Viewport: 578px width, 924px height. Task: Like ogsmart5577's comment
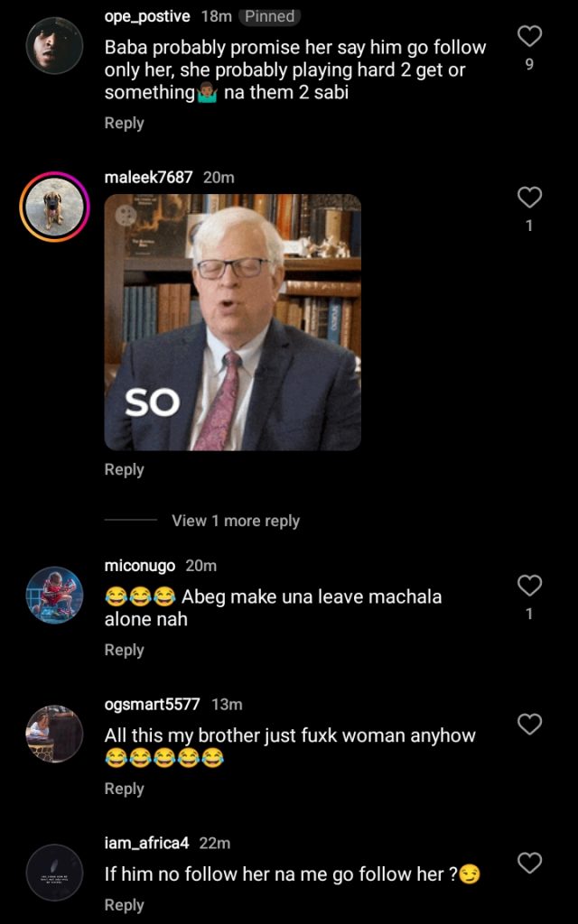coord(529,724)
